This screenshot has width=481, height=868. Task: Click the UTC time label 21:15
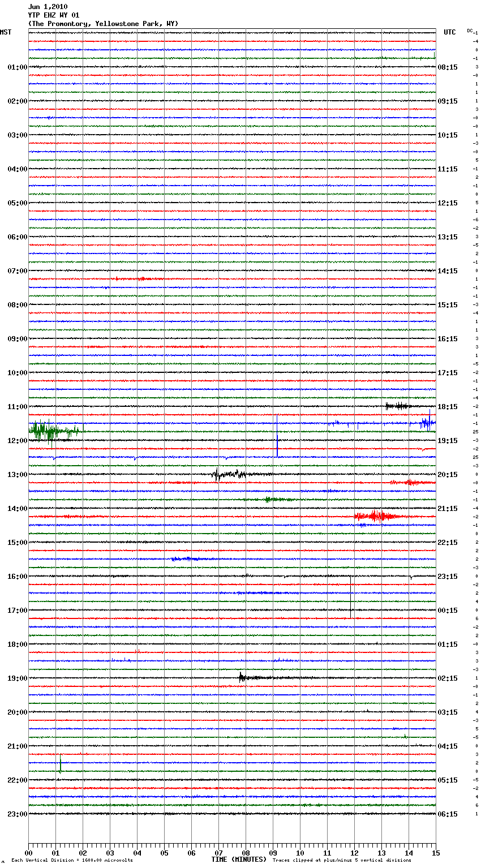[448, 509]
